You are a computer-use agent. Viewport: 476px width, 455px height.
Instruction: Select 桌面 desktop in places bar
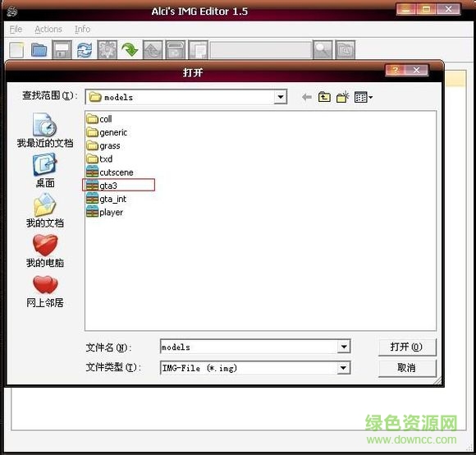click(45, 170)
